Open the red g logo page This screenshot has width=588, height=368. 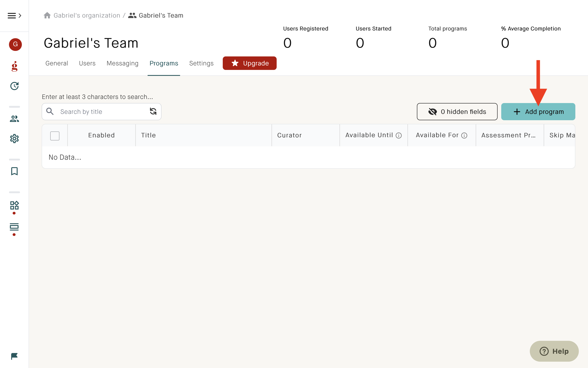tap(14, 66)
